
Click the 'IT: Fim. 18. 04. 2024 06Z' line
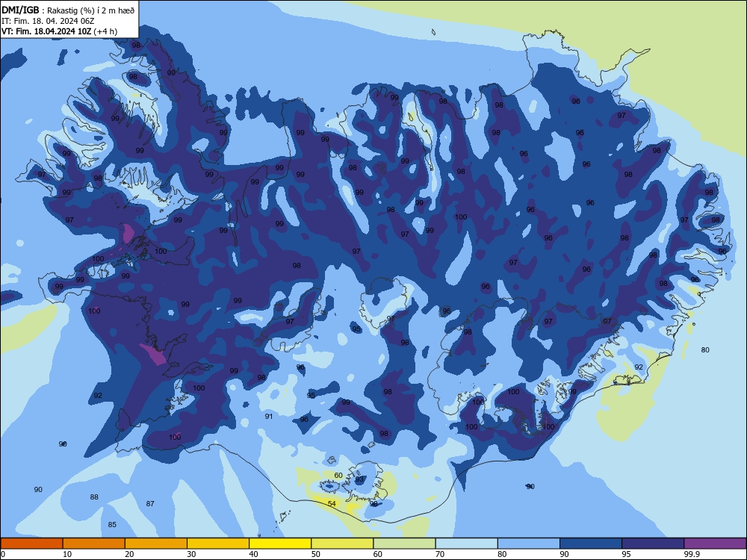48,21
